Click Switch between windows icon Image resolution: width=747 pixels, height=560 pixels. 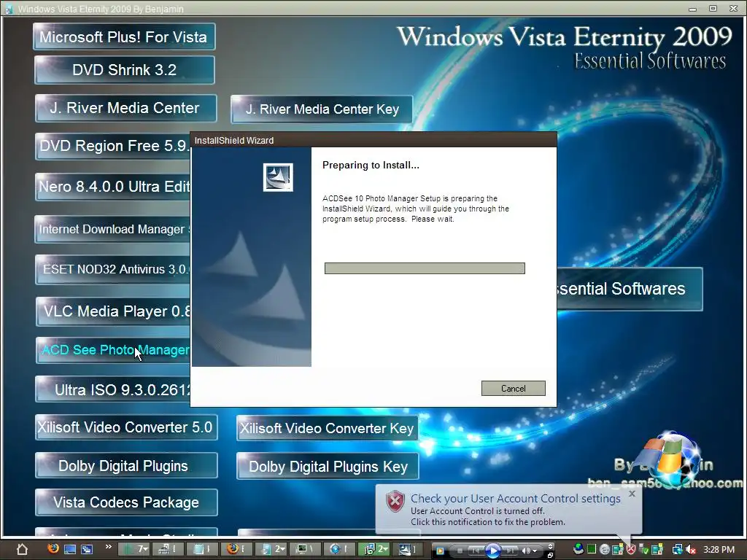(87, 550)
